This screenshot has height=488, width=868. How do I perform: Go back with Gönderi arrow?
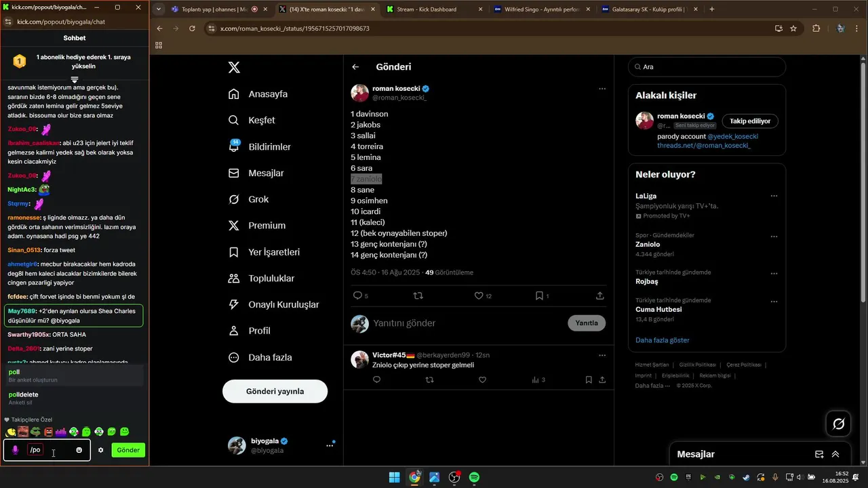click(x=355, y=67)
